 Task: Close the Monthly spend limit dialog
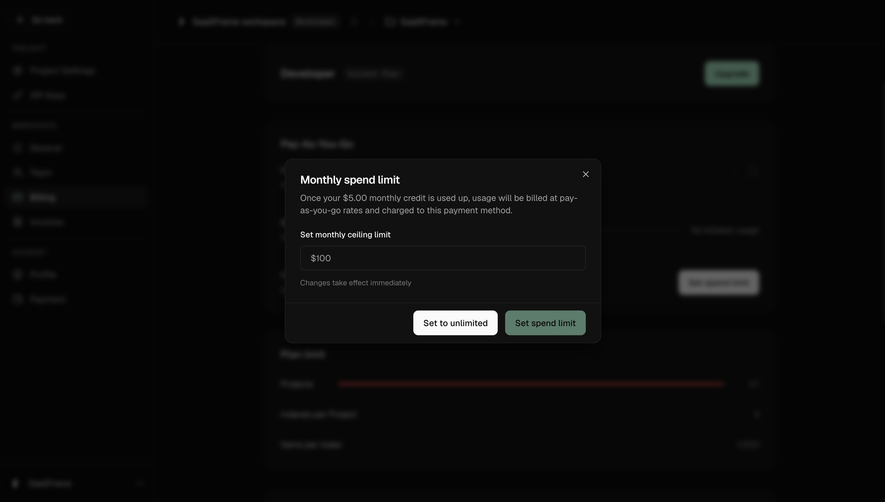coord(585,174)
